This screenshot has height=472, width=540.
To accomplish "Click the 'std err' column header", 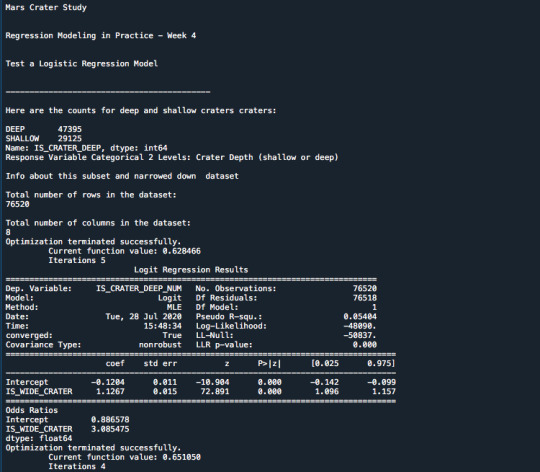I will pos(160,364).
